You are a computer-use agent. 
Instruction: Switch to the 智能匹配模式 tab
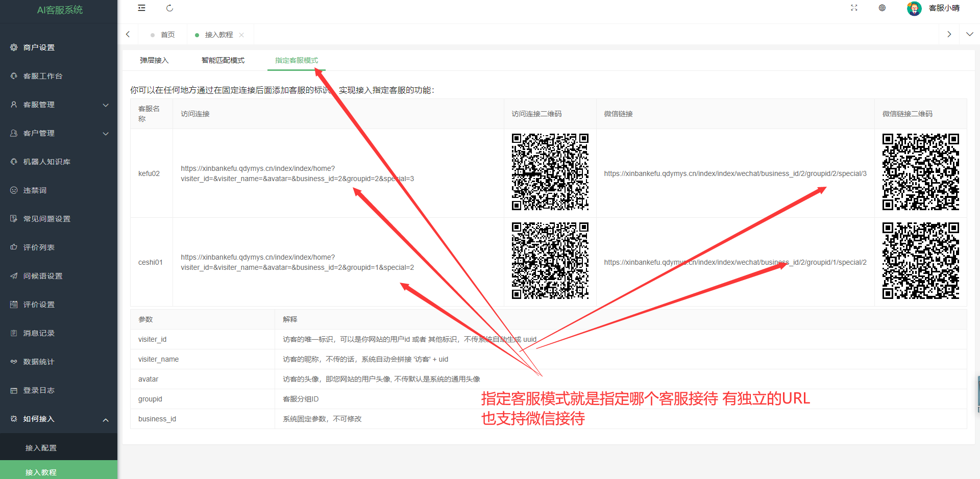(223, 60)
